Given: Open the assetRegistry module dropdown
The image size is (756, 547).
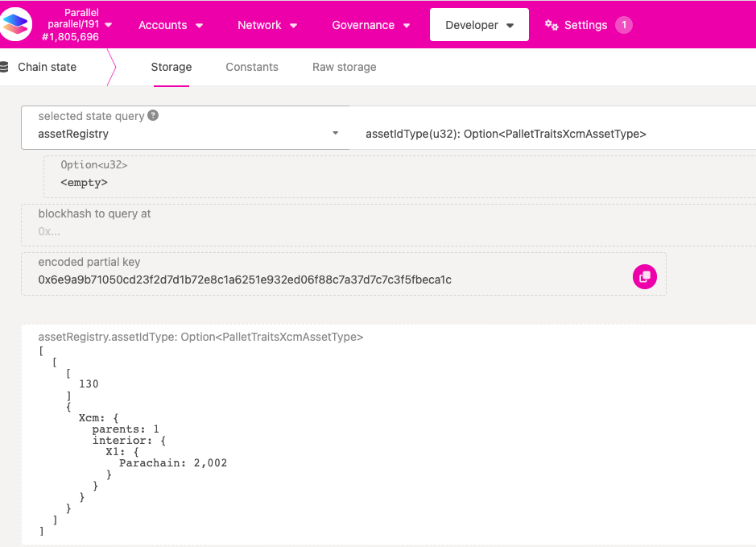Looking at the screenshot, I should click(x=185, y=128).
